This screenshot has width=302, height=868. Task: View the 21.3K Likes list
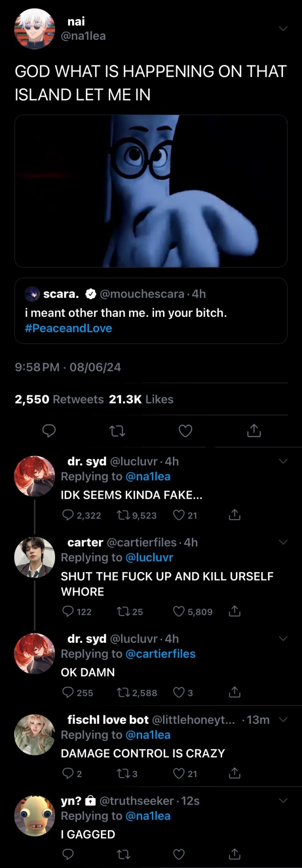141,399
